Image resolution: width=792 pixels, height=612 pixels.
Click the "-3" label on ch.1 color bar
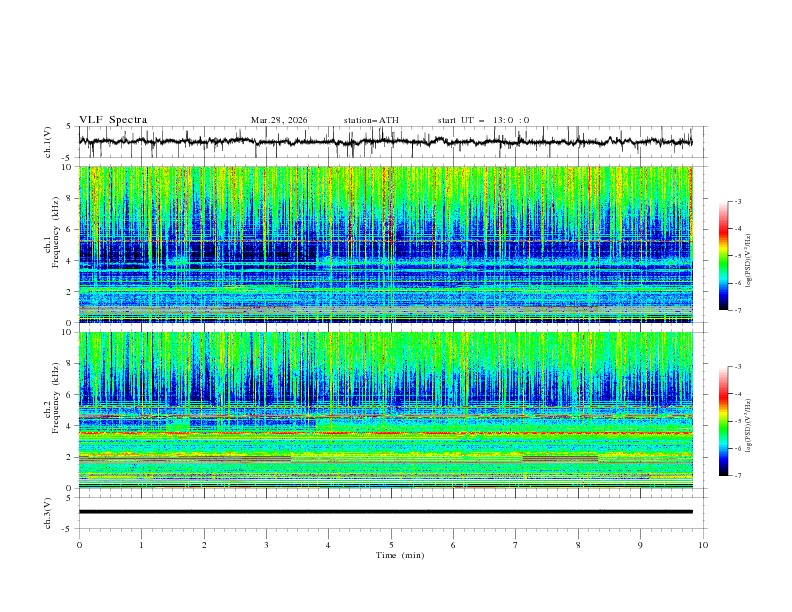coord(737,201)
